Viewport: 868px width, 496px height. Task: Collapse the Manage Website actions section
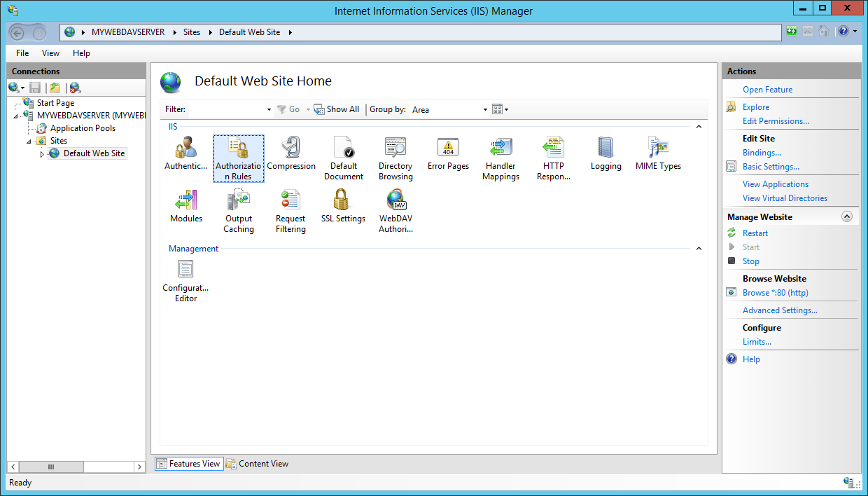coord(847,217)
